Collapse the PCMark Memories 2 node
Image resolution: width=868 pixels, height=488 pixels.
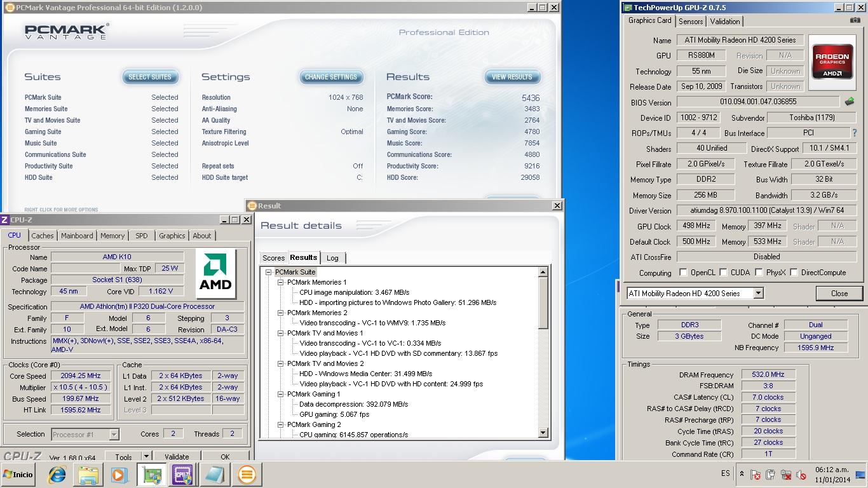pyautogui.click(x=280, y=313)
